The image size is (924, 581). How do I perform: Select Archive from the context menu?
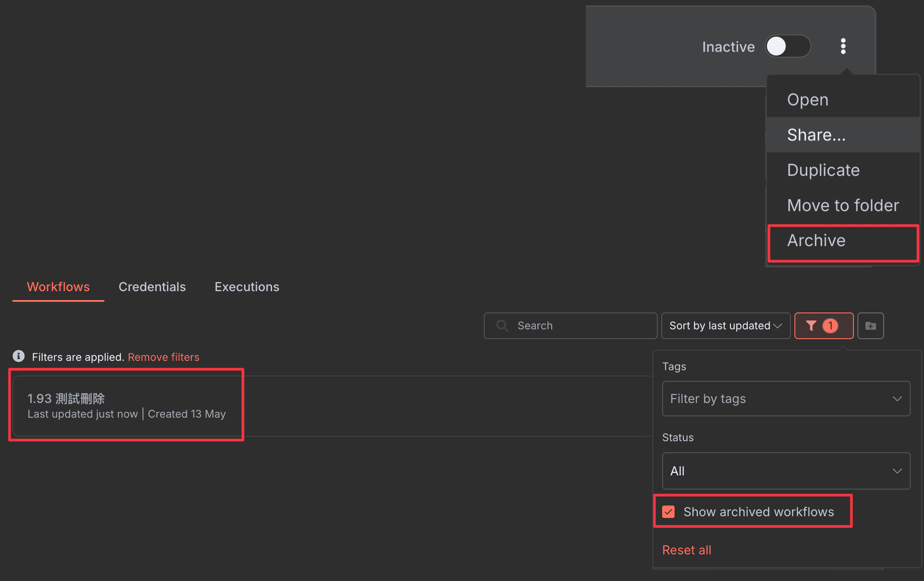click(816, 240)
